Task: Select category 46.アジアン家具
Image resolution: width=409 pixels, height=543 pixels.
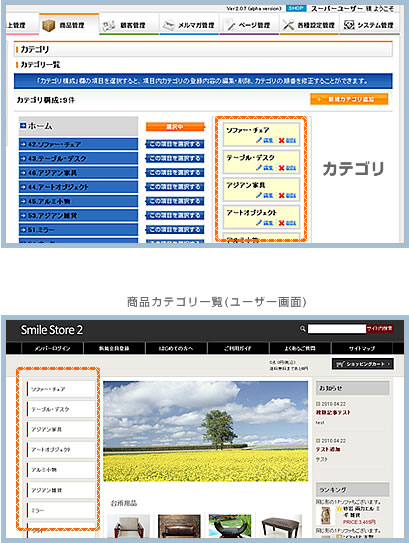Action: click(78, 172)
